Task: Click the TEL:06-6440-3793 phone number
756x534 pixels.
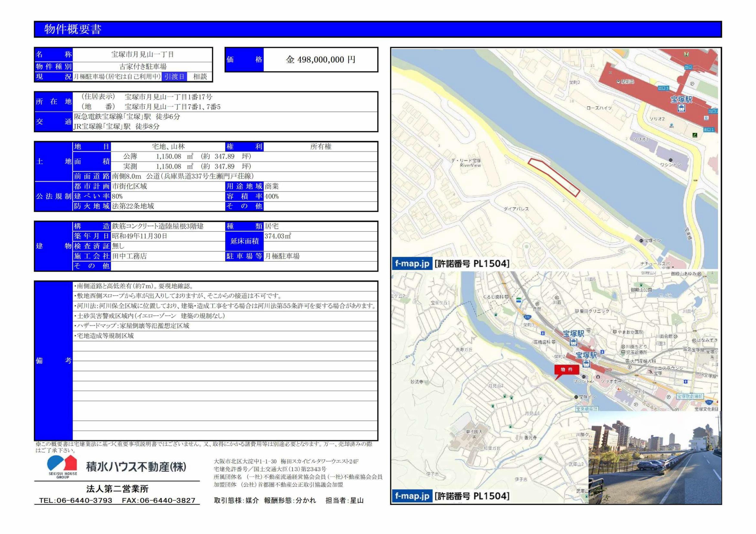Action: point(76,500)
